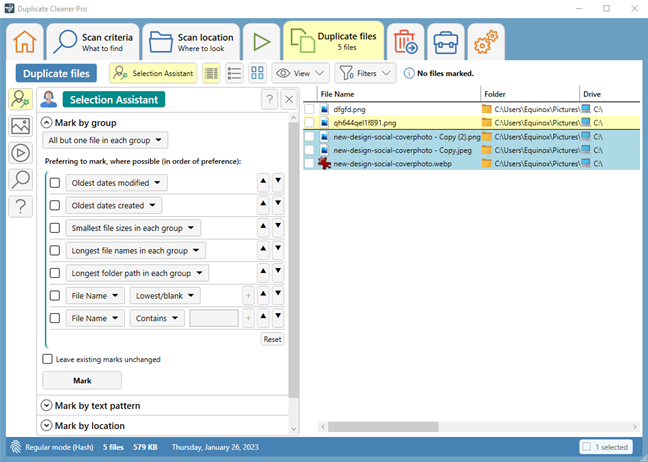Open the search magnifier in left sidebar
648x462 pixels.
[20, 180]
